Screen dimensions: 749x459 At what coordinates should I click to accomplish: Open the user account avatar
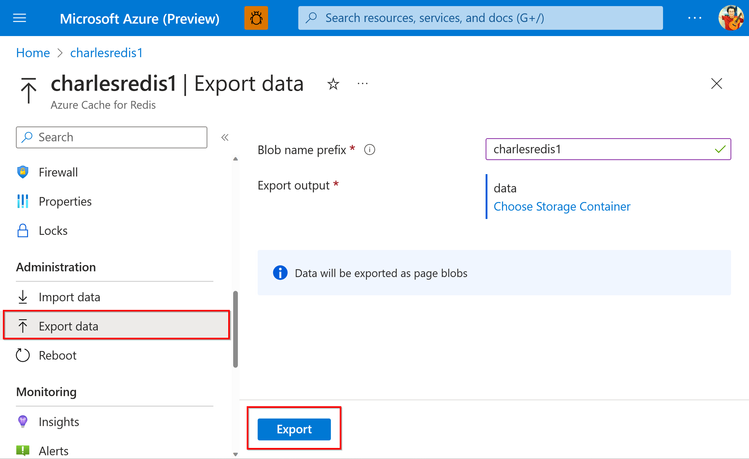(x=730, y=18)
